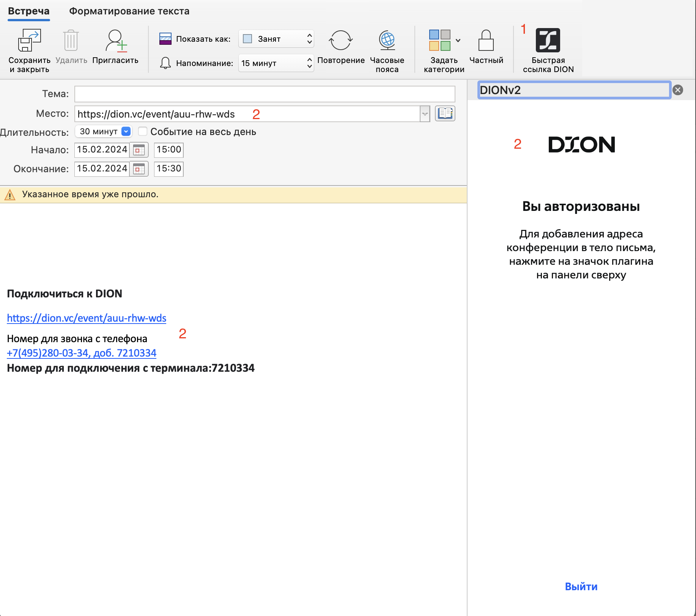Switch to the 'Встреча' tab
The height and width of the screenshot is (616, 696).
pos(29,11)
